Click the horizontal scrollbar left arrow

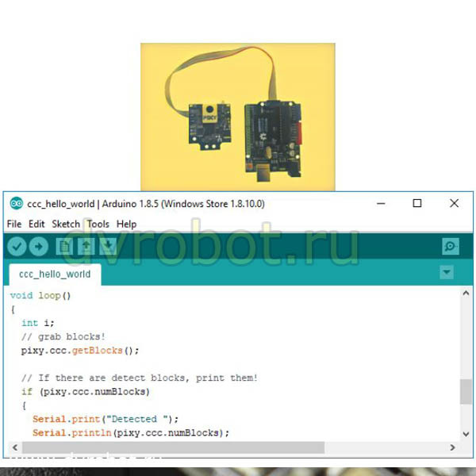(15, 447)
